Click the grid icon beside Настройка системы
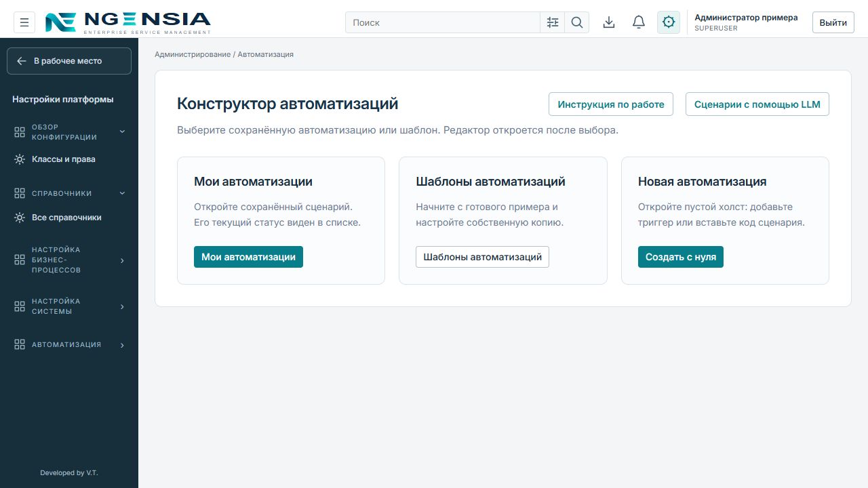 point(20,306)
